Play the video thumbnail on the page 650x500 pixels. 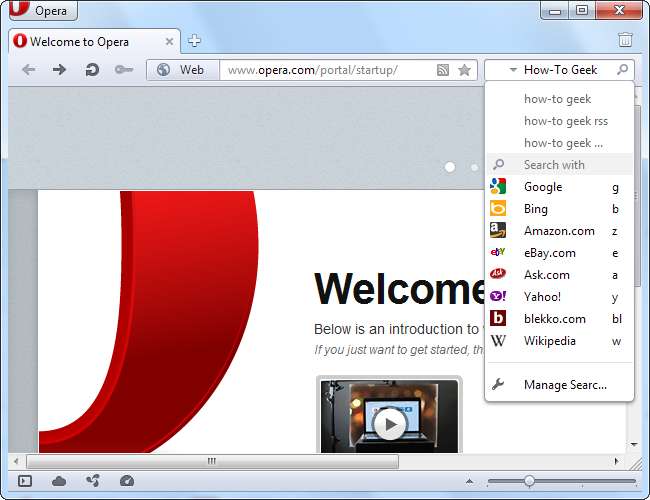[390, 425]
